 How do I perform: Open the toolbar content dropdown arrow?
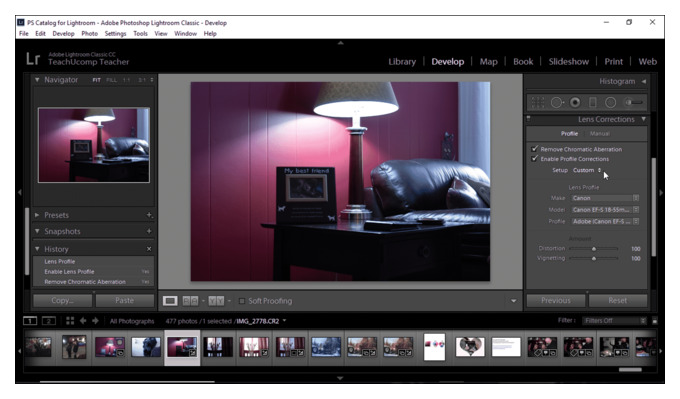(x=513, y=301)
